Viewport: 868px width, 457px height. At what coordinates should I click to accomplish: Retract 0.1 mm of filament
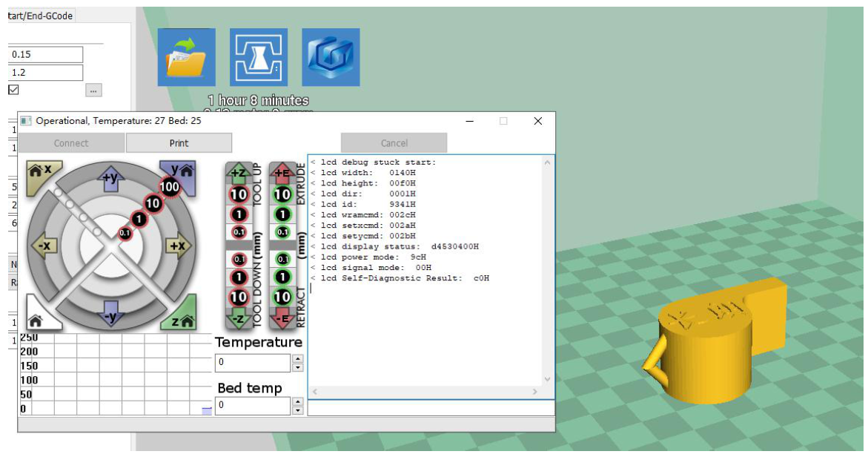(282, 259)
